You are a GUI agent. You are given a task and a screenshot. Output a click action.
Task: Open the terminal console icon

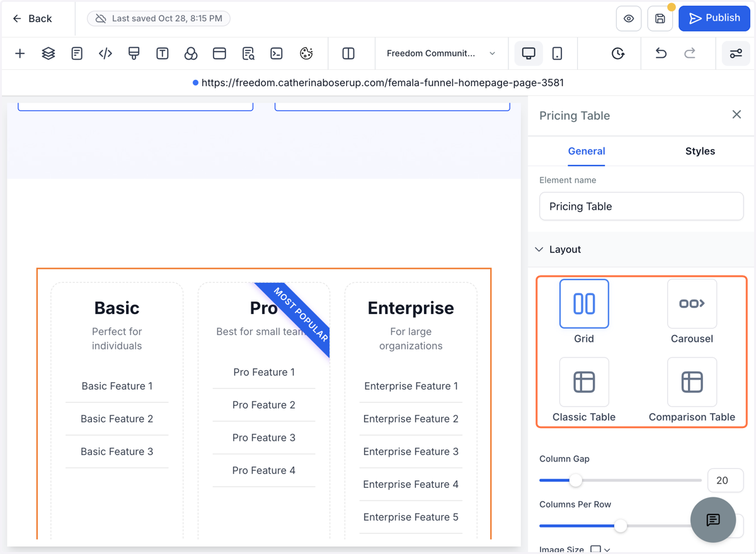277,54
